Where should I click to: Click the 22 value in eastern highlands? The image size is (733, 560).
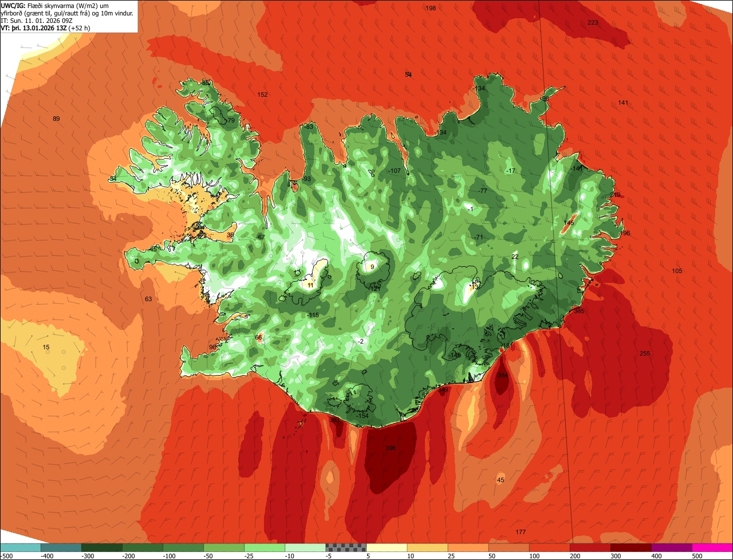click(515, 257)
